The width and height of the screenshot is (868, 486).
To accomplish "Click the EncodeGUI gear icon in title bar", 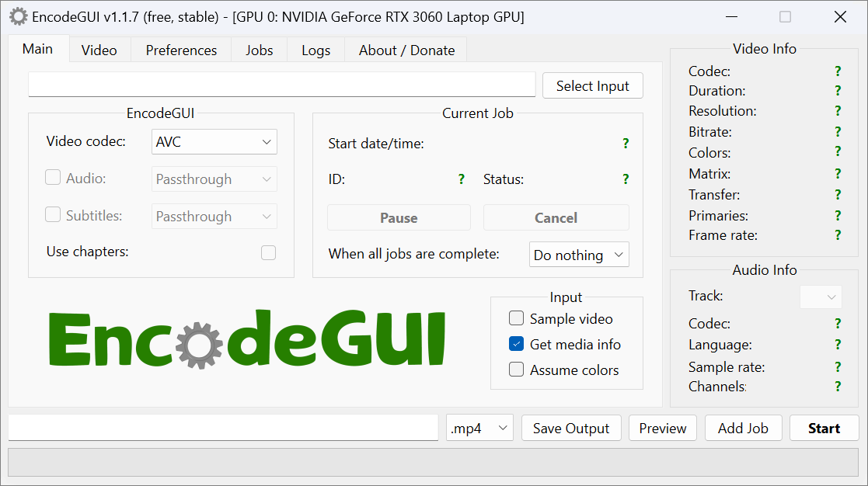I will coord(19,16).
